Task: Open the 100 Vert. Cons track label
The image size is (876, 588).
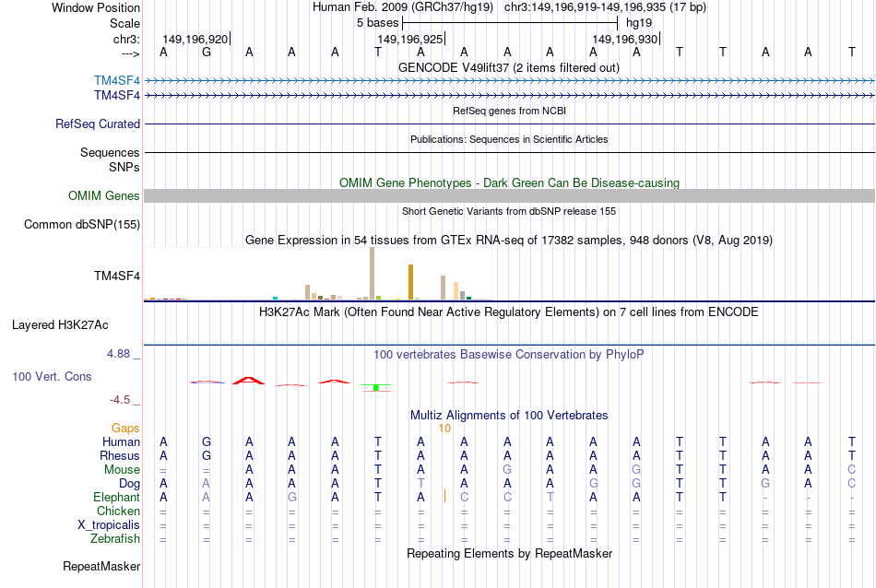Action: coord(52,376)
